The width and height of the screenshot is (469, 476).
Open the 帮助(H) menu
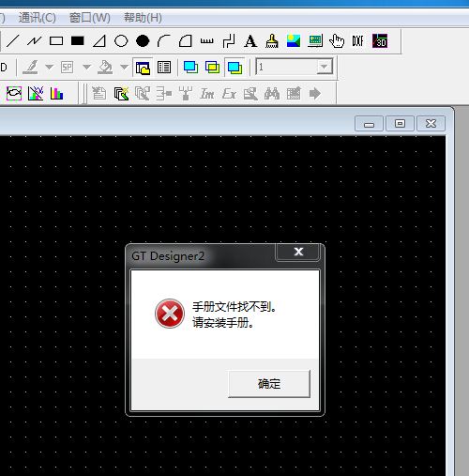tap(143, 18)
